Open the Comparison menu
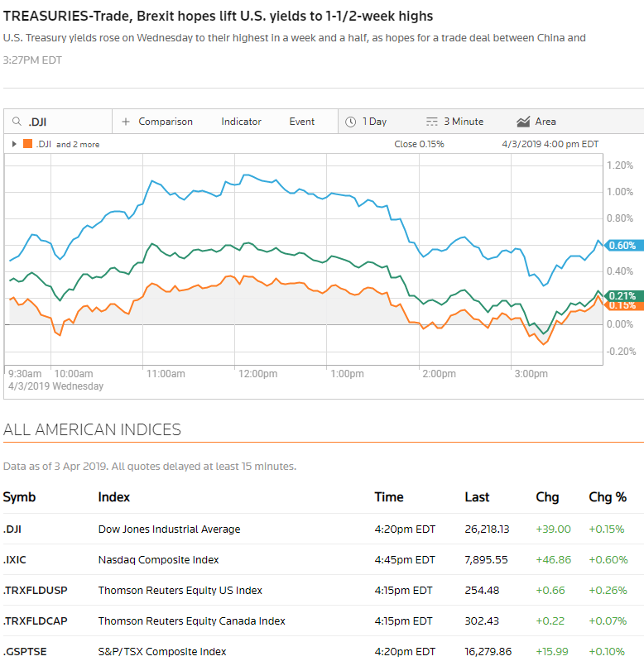This screenshot has width=644, height=666. (166, 122)
